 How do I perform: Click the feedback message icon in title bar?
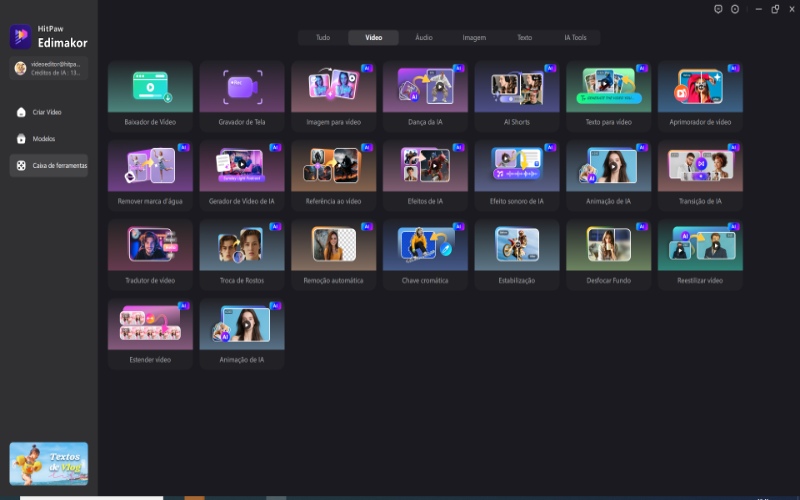click(x=718, y=9)
